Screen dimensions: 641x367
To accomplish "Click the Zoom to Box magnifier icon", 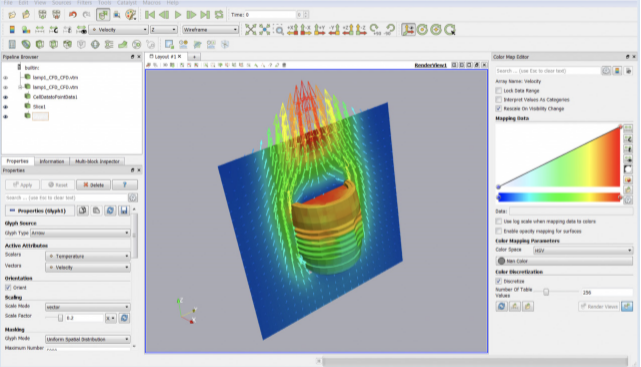I will click(279, 30).
